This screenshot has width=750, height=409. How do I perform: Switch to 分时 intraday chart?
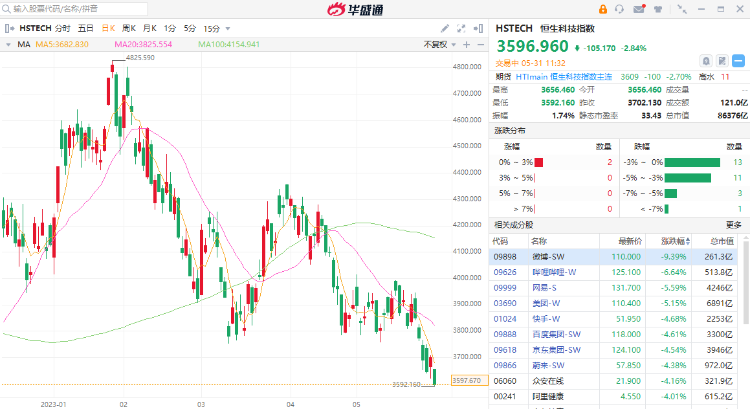63,29
